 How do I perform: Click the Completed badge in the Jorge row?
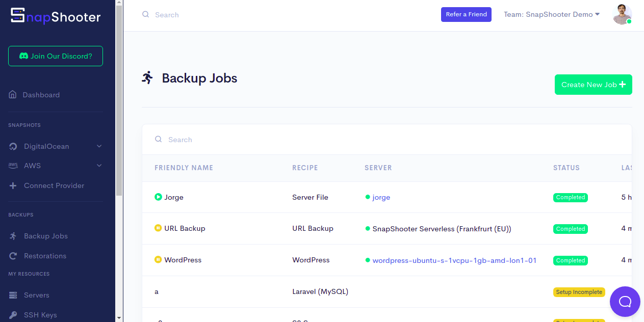[x=571, y=197]
